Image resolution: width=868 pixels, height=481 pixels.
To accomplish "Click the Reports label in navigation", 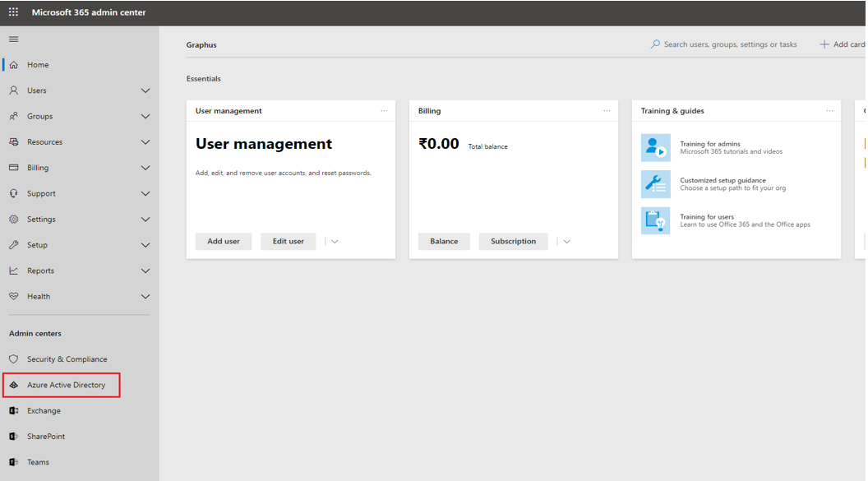I will [40, 271].
